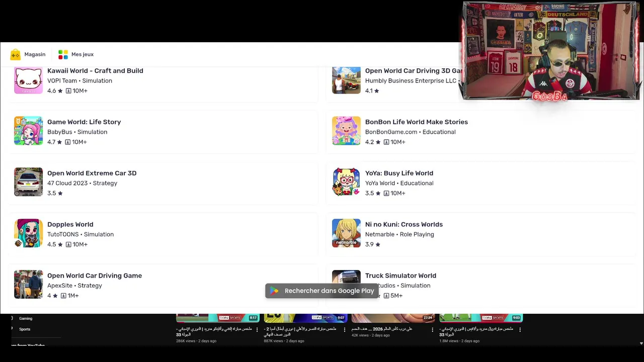
Task: Click BabyBus • Simulation text
Action: click(77, 132)
